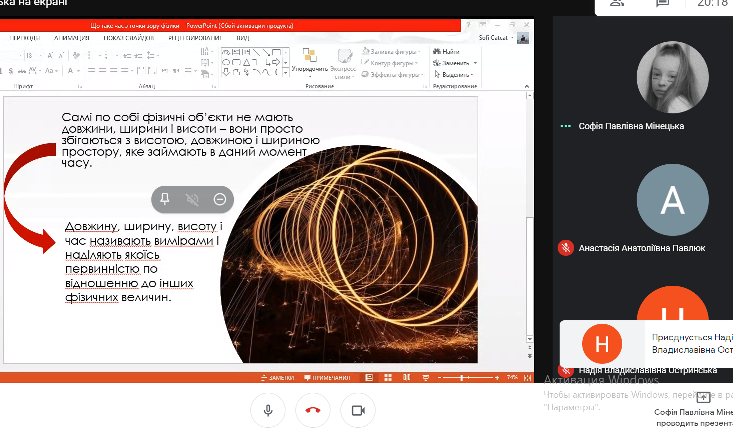This screenshot has height=431, width=733.
Task: Click the Найти find button
Action: (449, 51)
